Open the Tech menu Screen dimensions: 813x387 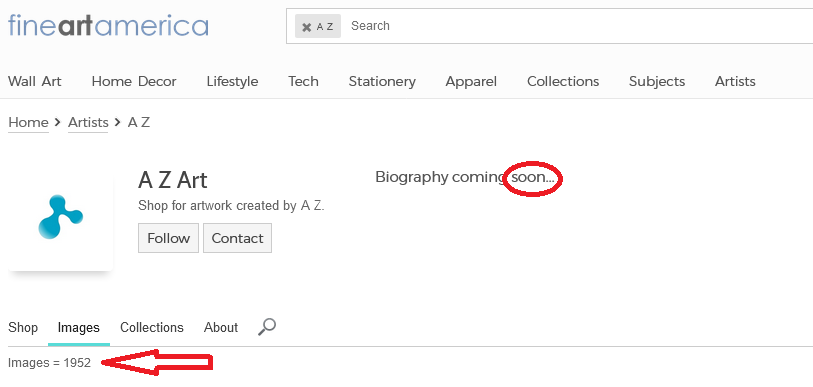(303, 81)
